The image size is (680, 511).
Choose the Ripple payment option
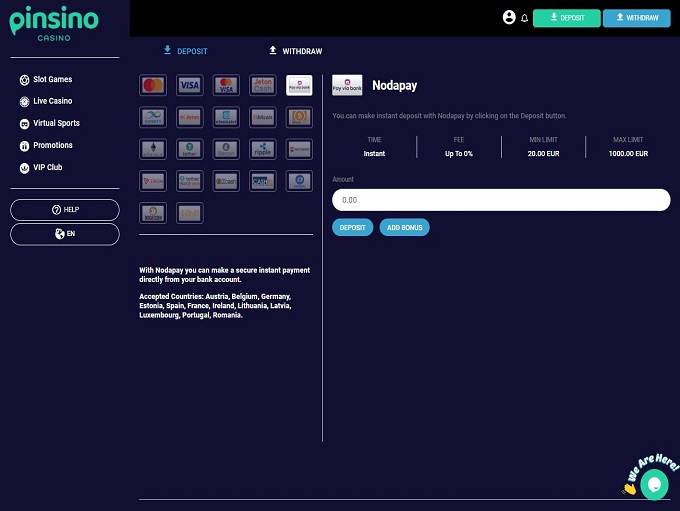[x=263, y=149]
